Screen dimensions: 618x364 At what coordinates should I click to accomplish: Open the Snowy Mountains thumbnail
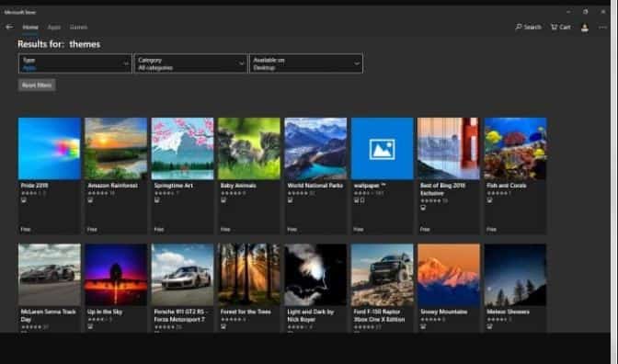(x=449, y=275)
